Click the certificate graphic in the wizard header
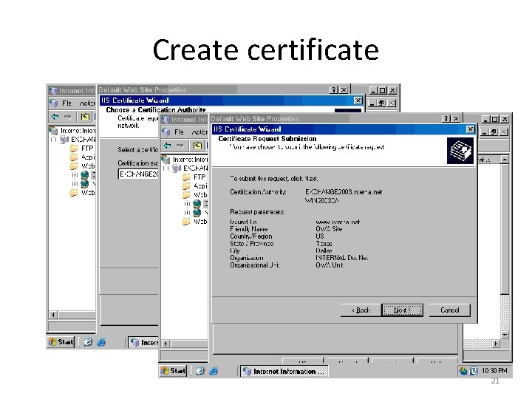The width and height of the screenshot is (532, 399). [460, 151]
